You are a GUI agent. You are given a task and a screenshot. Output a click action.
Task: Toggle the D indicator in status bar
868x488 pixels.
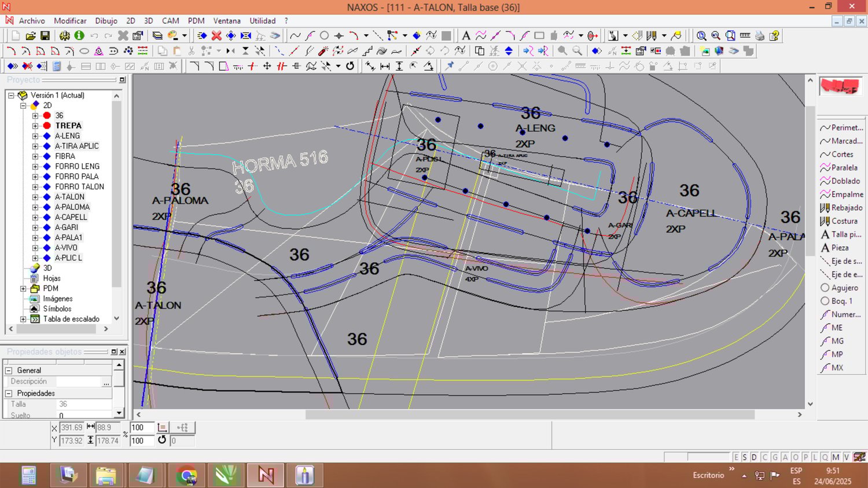pyautogui.click(x=754, y=457)
